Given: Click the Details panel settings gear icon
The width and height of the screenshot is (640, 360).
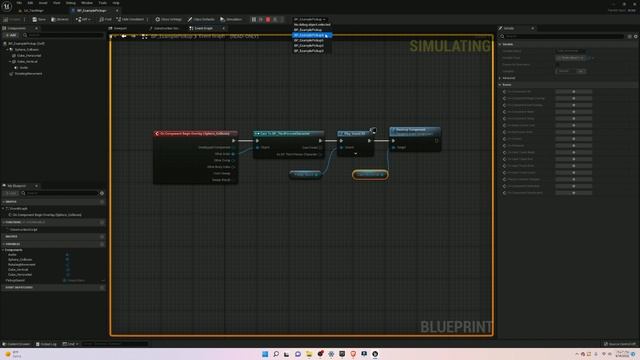Looking at the screenshot, I should click(636, 36).
